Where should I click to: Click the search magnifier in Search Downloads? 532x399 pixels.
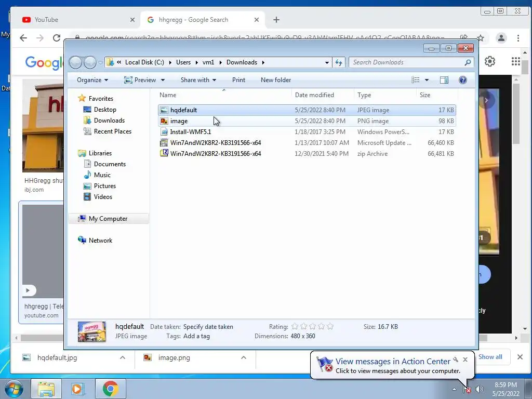tap(468, 62)
